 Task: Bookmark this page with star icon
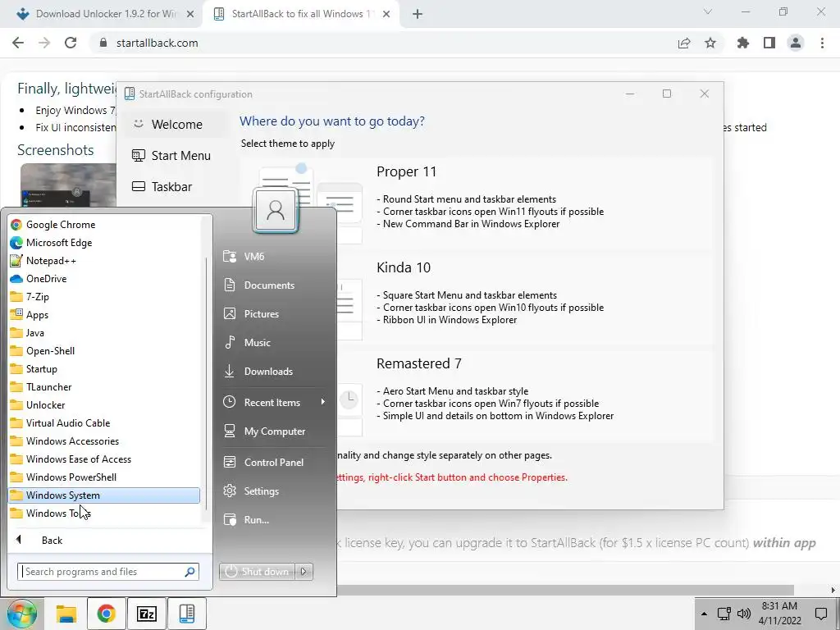click(x=710, y=43)
